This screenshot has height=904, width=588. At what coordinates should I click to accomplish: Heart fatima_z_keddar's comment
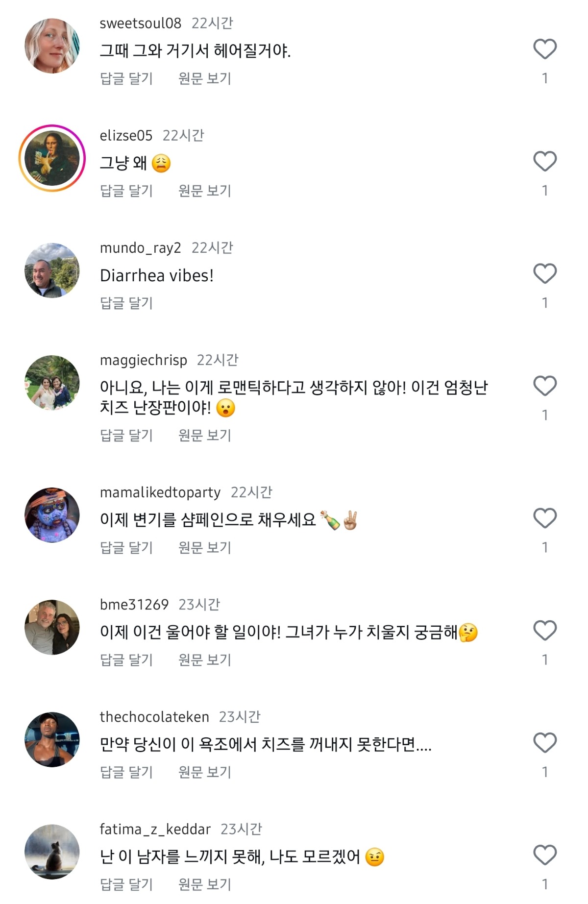[x=545, y=855]
